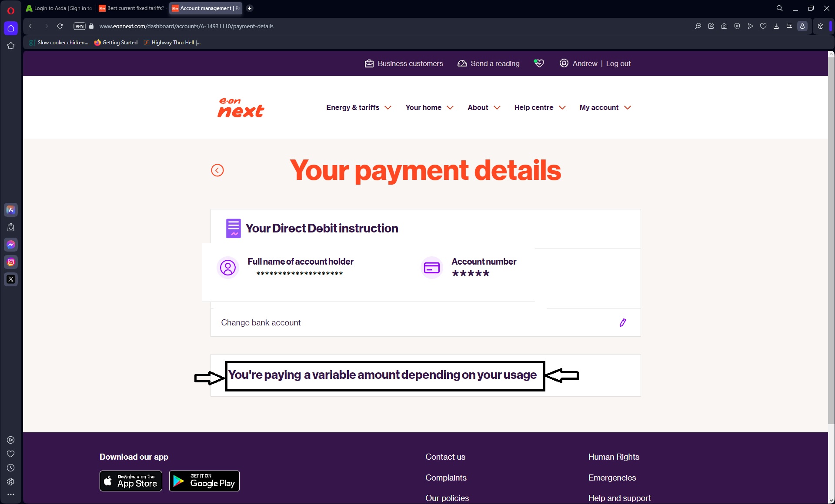835x504 pixels.
Task: Click the Get it on Google Play thumbnail
Action: (x=204, y=481)
